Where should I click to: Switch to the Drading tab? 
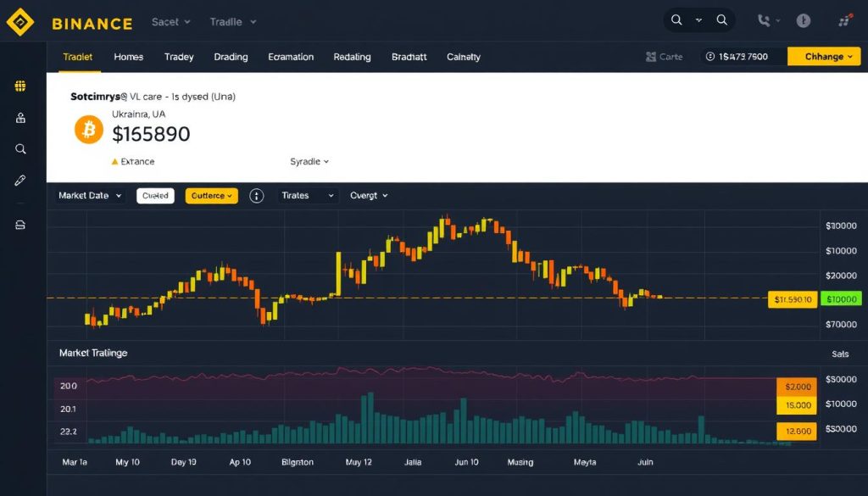click(231, 57)
